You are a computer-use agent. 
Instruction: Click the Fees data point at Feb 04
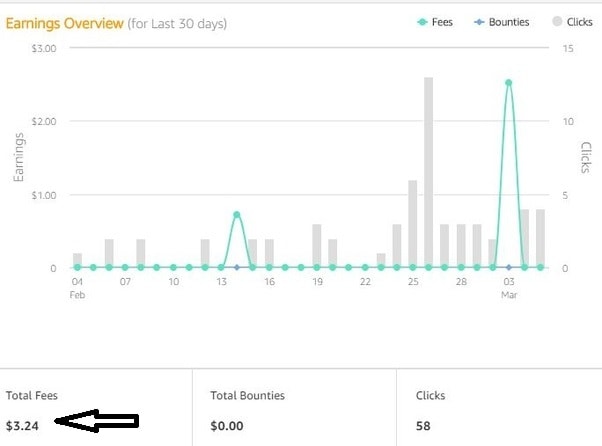tap(77, 267)
